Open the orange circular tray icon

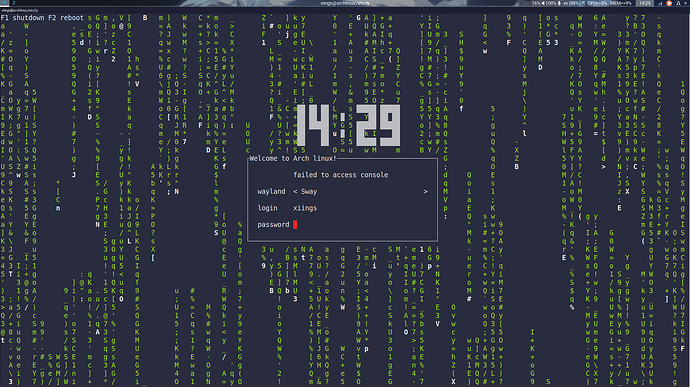tap(669, 3)
